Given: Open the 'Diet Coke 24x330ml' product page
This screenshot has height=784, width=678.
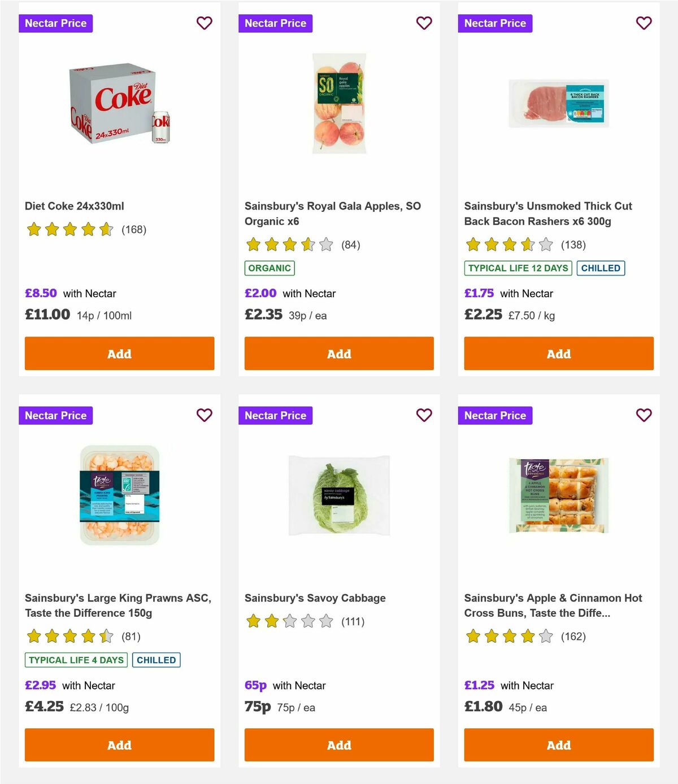Looking at the screenshot, I should (75, 206).
